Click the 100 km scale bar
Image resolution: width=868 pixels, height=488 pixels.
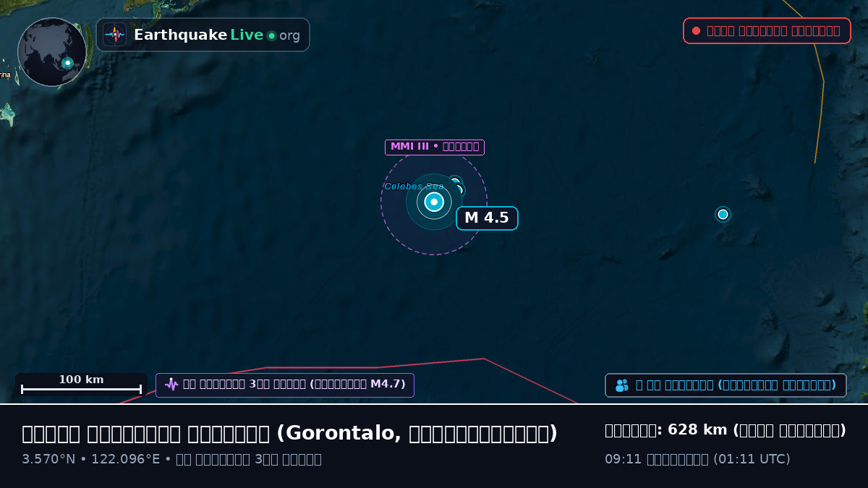(x=81, y=385)
